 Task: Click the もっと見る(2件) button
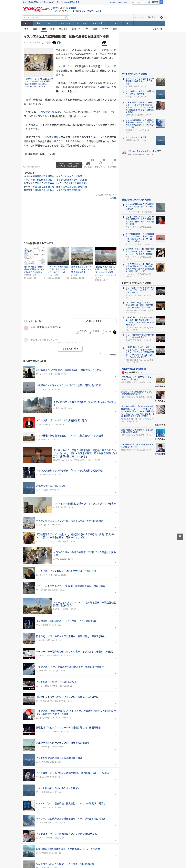click(70, 349)
